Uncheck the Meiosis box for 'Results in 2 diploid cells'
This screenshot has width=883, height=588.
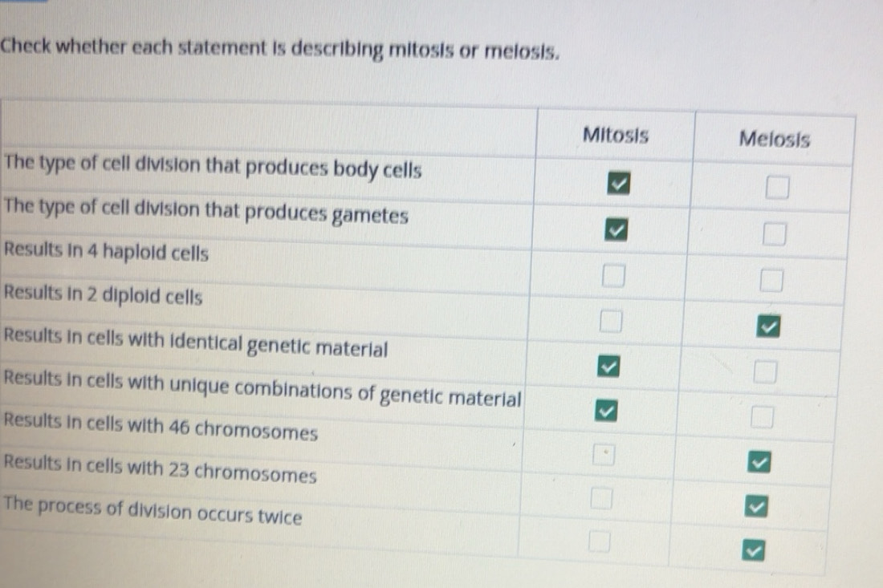[x=769, y=326]
